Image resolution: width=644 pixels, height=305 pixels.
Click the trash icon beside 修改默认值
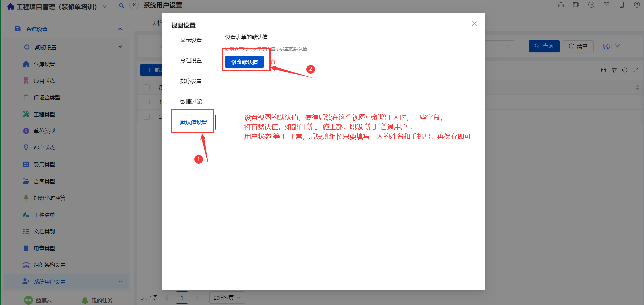273,62
